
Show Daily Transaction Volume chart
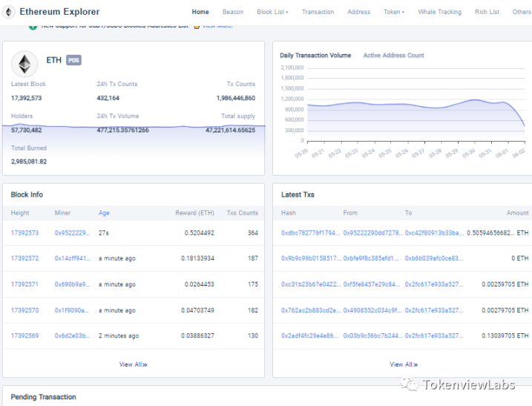point(315,56)
